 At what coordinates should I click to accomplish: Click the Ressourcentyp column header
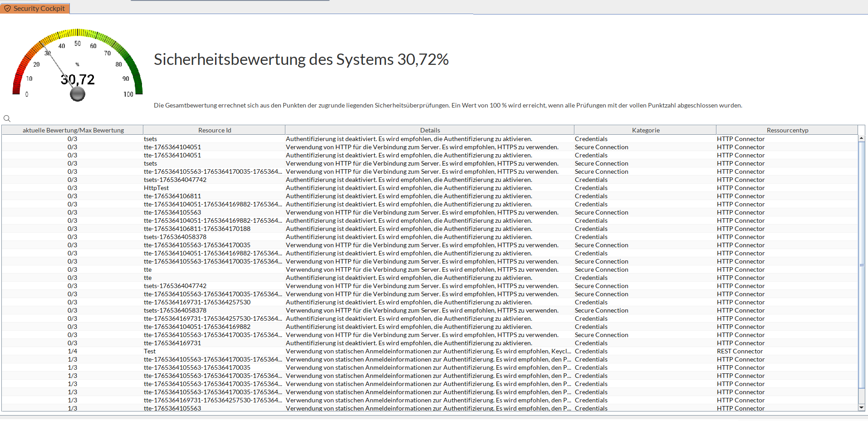click(787, 130)
